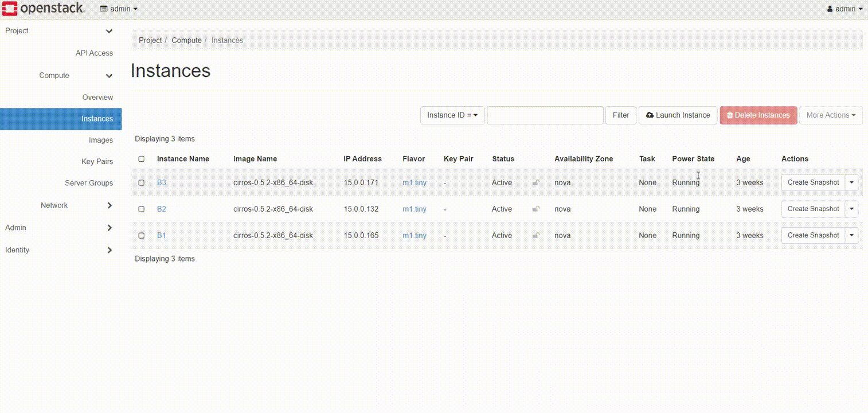Viewport: 868px width, 413px height.
Task: Click the filter text input field
Action: [545, 115]
